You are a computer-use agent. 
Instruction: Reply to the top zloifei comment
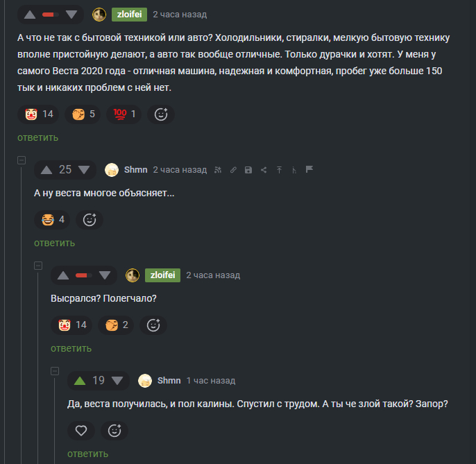coord(37,138)
